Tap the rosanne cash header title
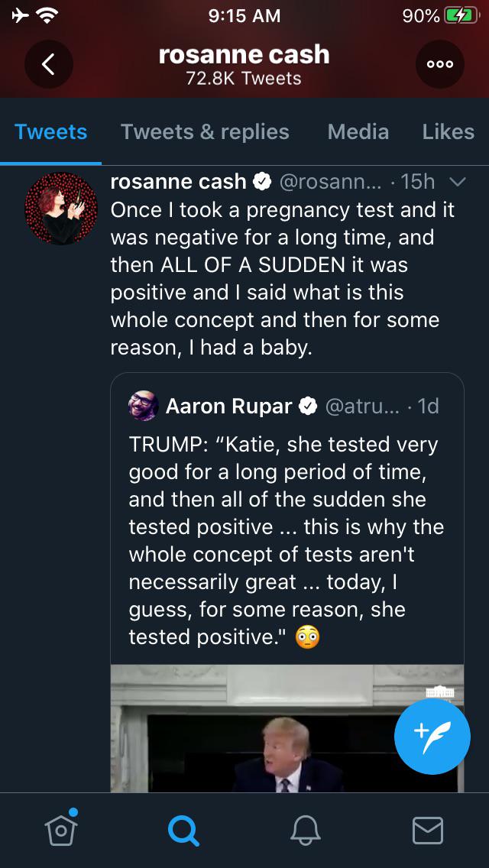This screenshot has width=489, height=868. (244, 55)
